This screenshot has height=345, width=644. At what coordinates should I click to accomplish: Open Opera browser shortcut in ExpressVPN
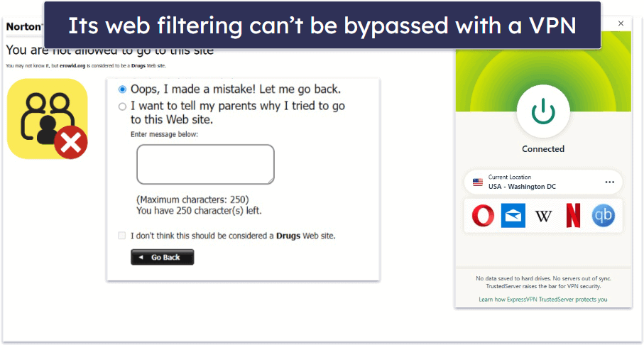pos(483,216)
